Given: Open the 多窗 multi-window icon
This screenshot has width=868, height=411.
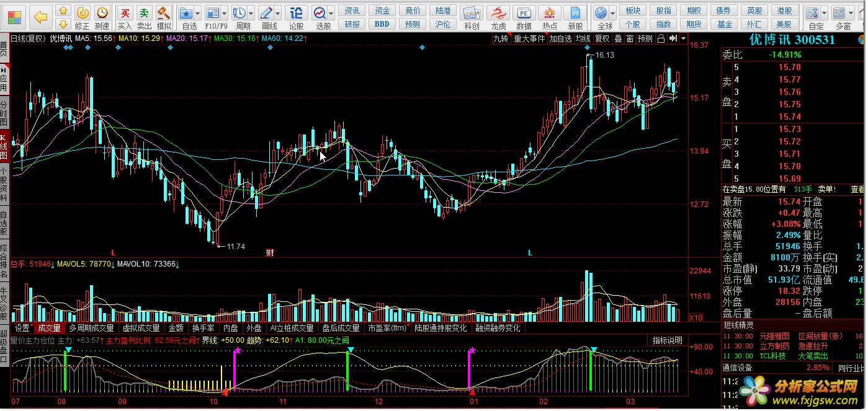Looking at the screenshot, I should tap(840, 12).
